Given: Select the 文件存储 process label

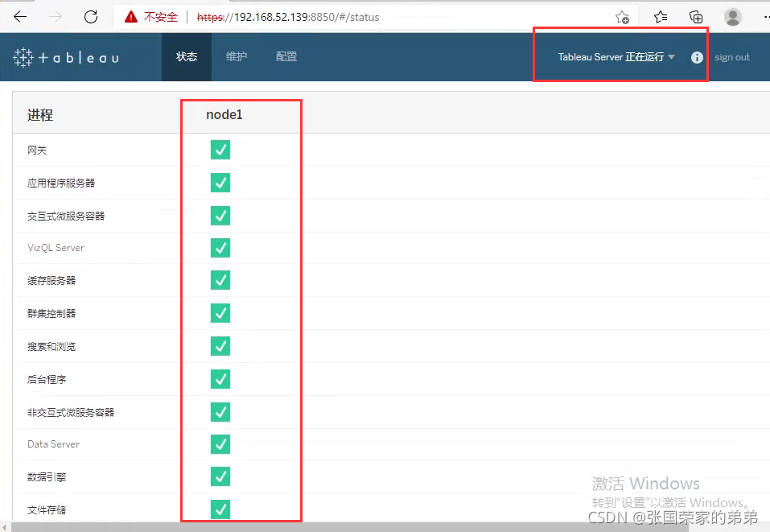Looking at the screenshot, I should pos(47,510).
